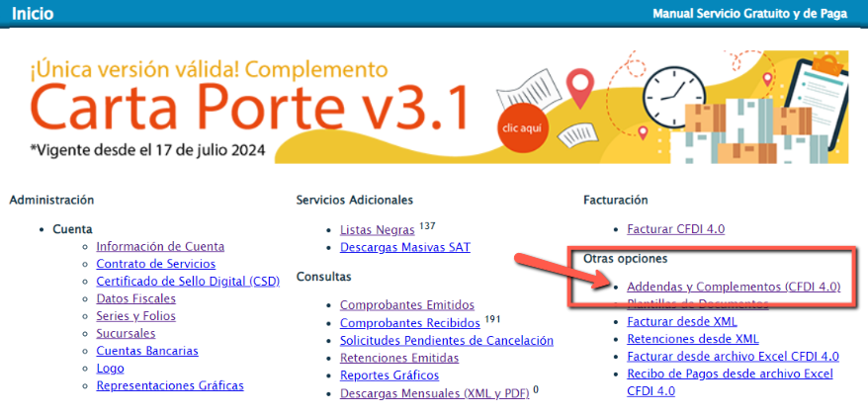The height and width of the screenshot is (415, 868).
Task: Open Certificado de Sello Digital (CSD)
Action: pos(188,281)
